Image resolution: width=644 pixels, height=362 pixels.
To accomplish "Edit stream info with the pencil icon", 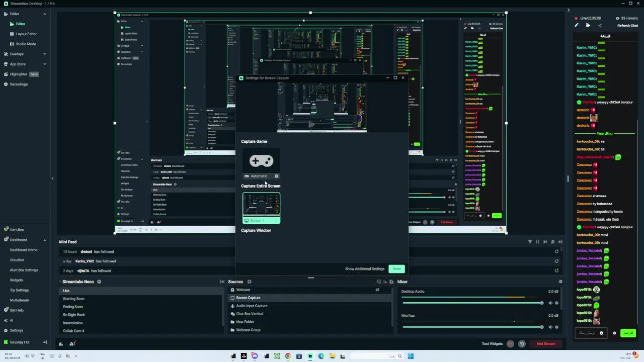I will [577, 25].
